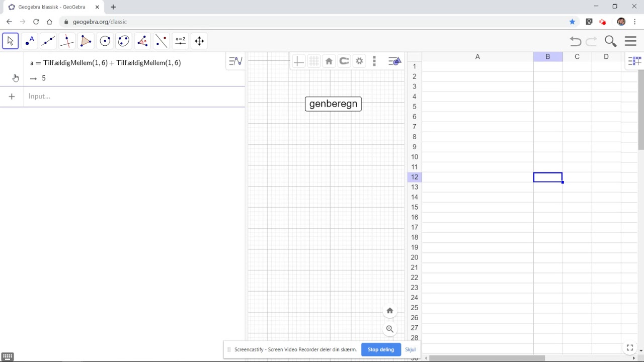Select the Circle with center tool
The height and width of the screenshot is (362, 644).
click(105, 41)
